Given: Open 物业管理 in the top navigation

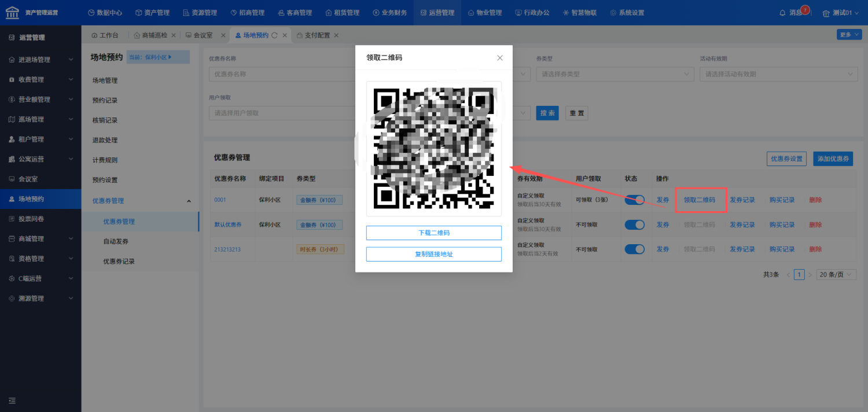Looking at the screenshot, I should (x=485, y=13).
